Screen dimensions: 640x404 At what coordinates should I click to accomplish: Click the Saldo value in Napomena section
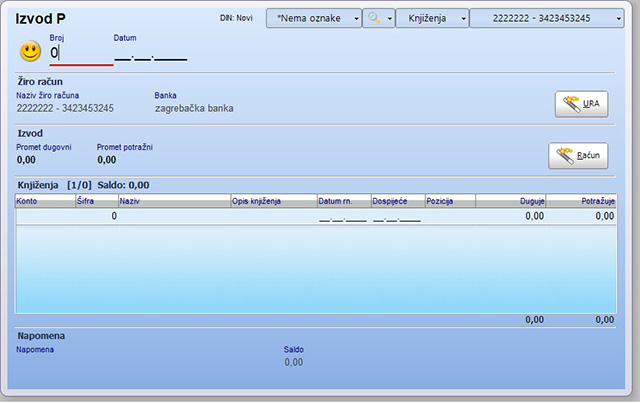[294, 362]
